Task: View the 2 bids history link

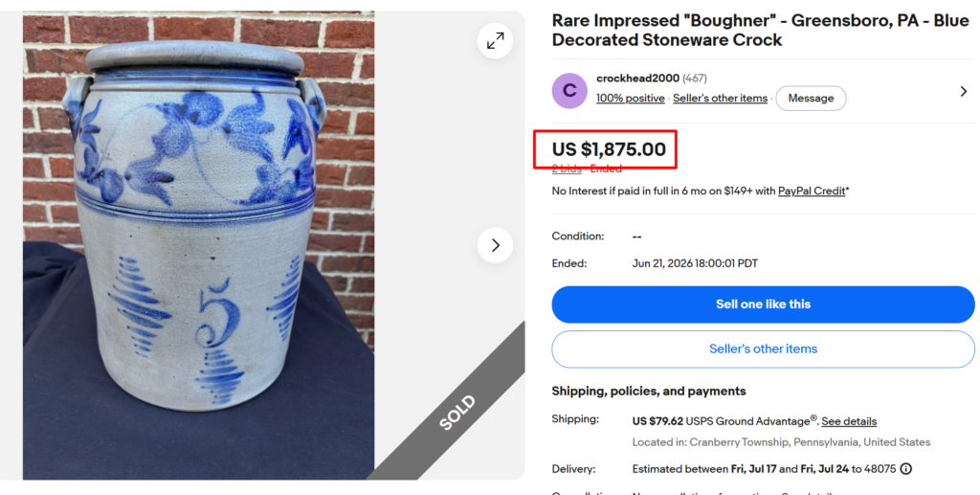Action: pyautogui.click(x=567, y=169)
